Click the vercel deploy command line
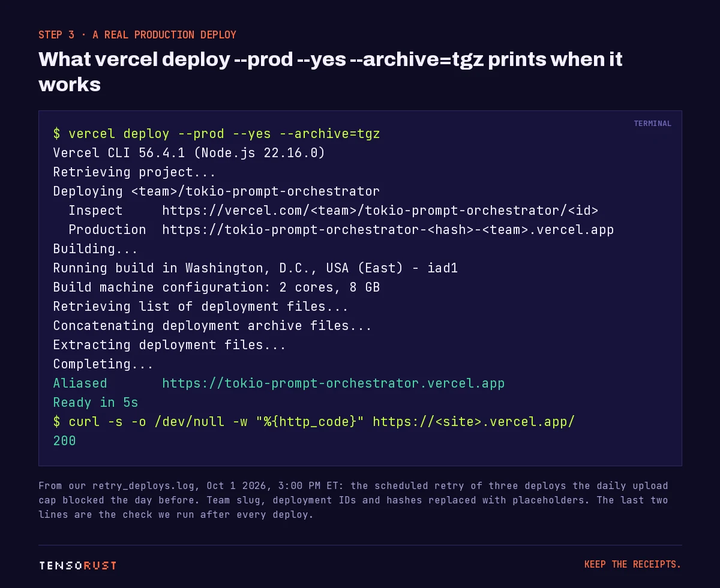This screenshot has height=588, width=720. (x=217, y=133)
